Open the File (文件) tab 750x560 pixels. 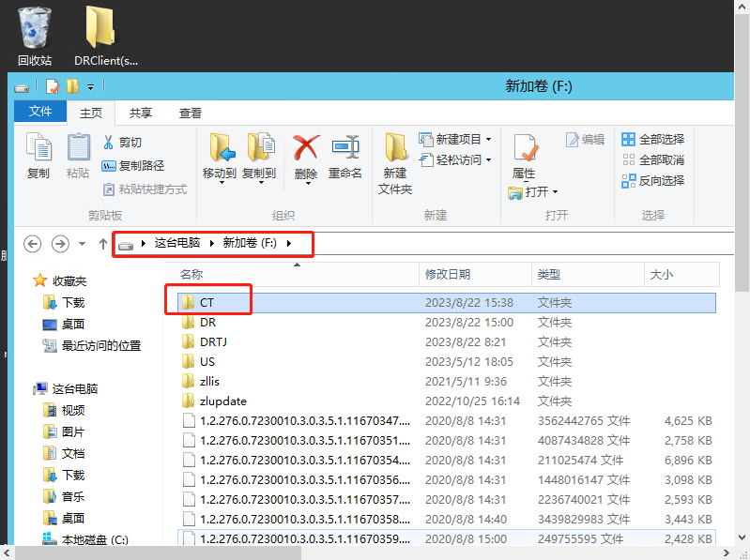pos(40,112)
